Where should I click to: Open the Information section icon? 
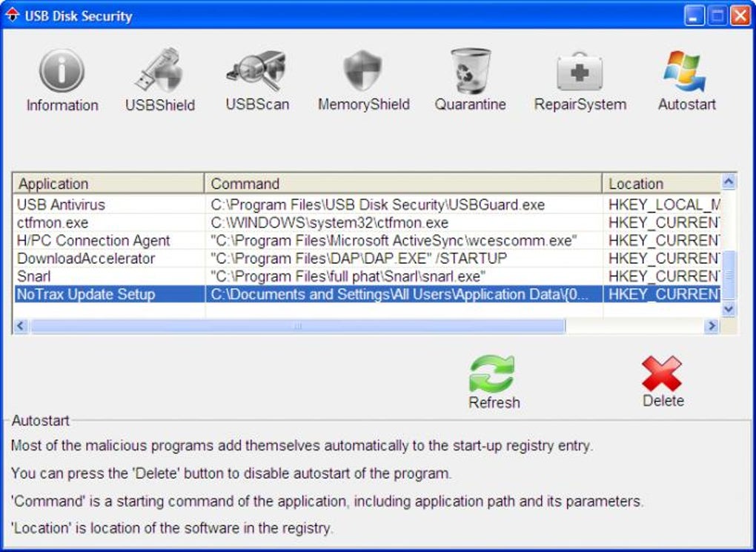click(62, 71)
